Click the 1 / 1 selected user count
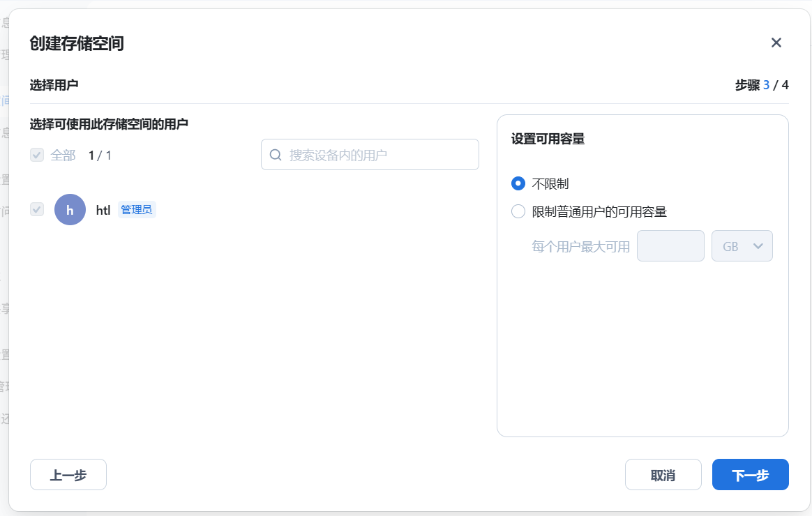This screenshot has height=516, width=812. click(x=100, y=155)
